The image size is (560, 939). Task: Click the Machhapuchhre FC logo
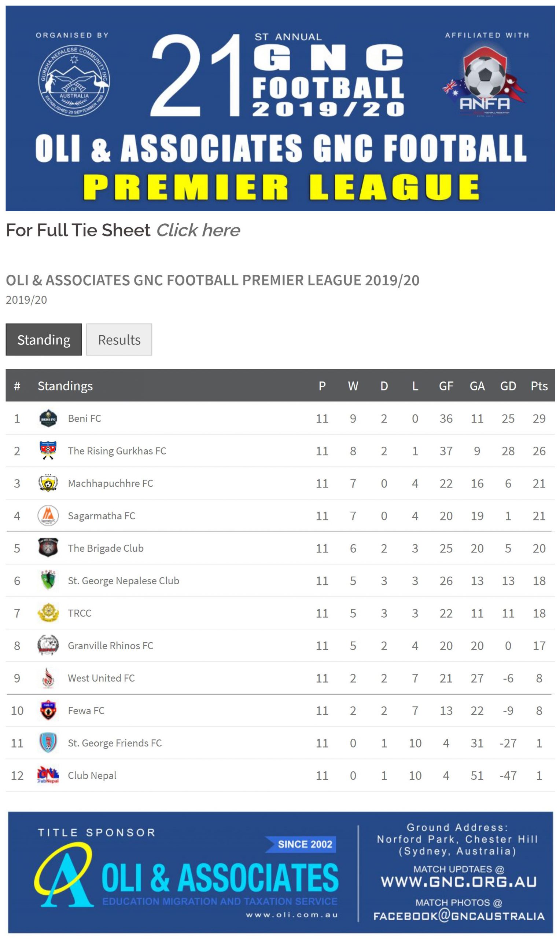coord(48,483)
